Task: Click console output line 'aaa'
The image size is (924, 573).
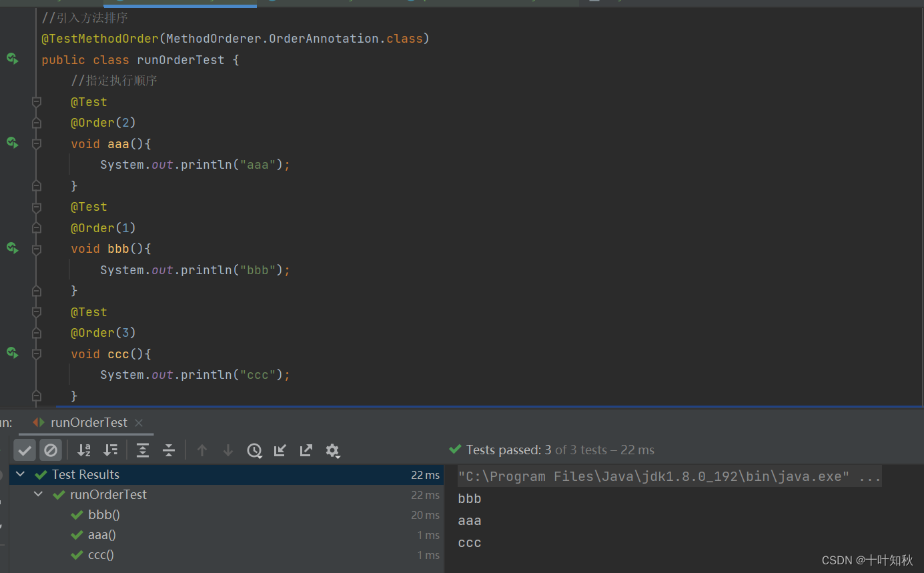Action: coord(470,521)
